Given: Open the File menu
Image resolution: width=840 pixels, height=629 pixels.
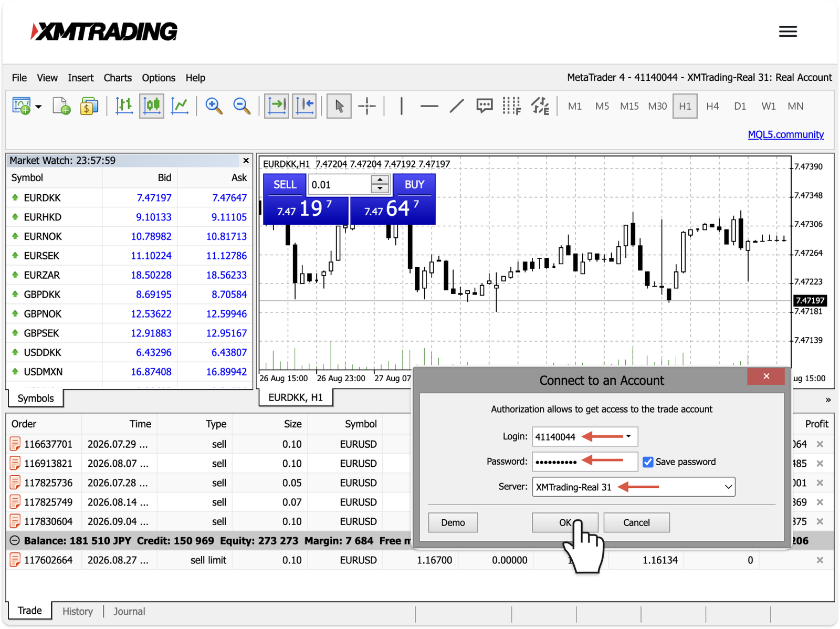Looking at the screenshot, I should click(x=19, y=78).
